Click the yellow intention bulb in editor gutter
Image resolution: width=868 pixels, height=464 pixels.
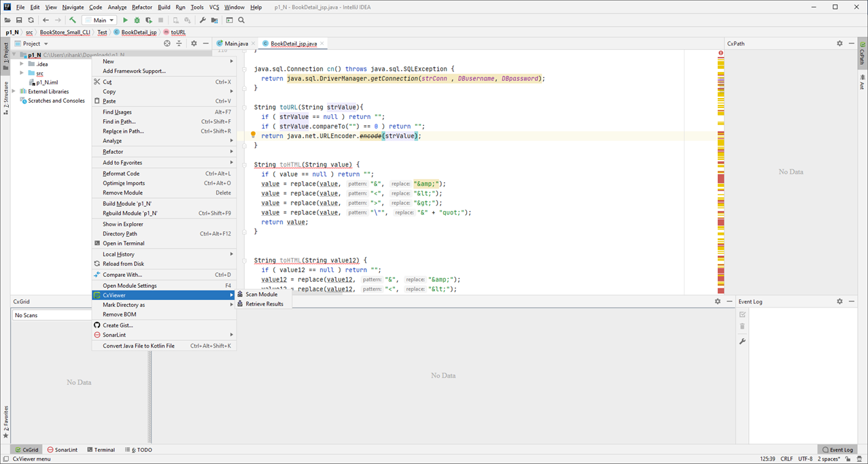[x=253, y=135]
